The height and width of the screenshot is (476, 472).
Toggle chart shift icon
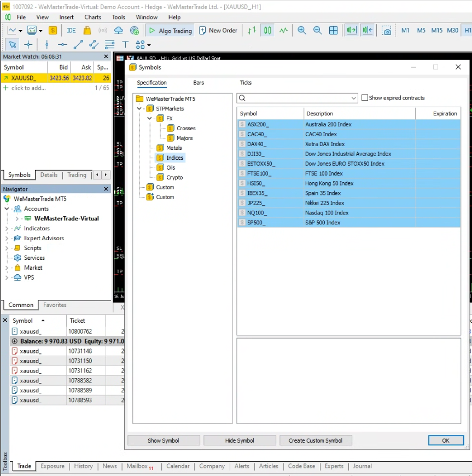click(x=368, y=30)
